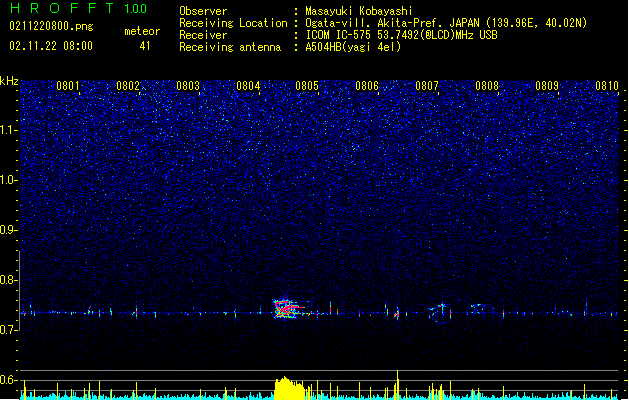
Task: Click observer name Masayuki Kobayashi
Action: (x=359, y=11)
